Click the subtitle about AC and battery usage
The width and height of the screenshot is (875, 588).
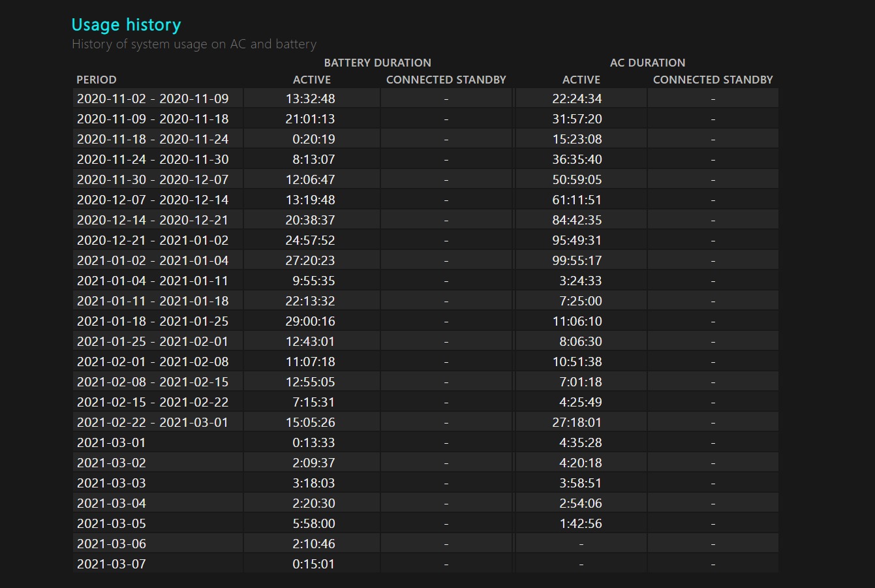click(194, 44)
